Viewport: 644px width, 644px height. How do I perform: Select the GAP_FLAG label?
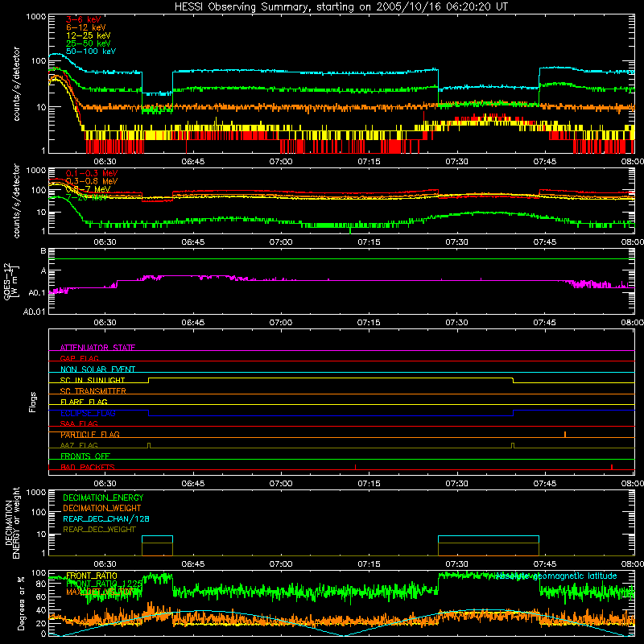[79, 358]
